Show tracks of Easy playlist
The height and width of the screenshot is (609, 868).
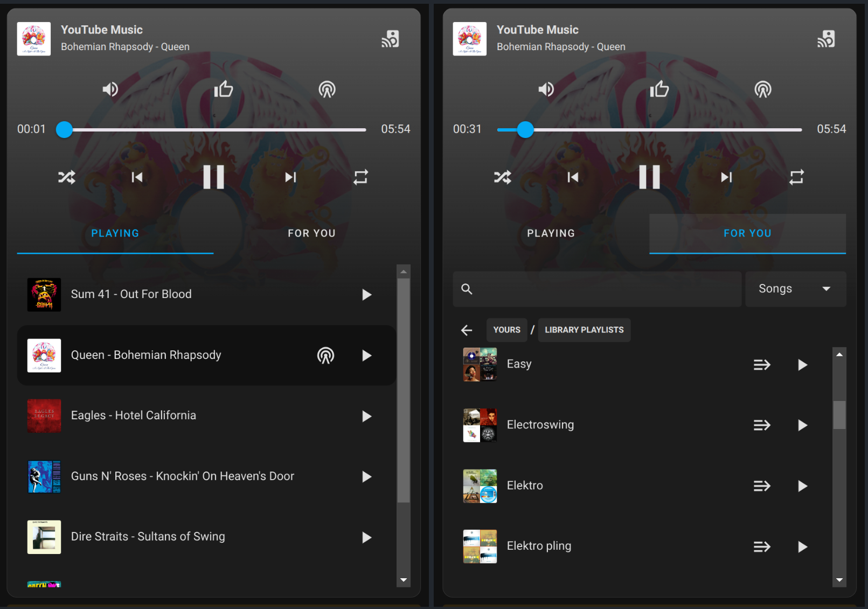click(x=762, y=365)
